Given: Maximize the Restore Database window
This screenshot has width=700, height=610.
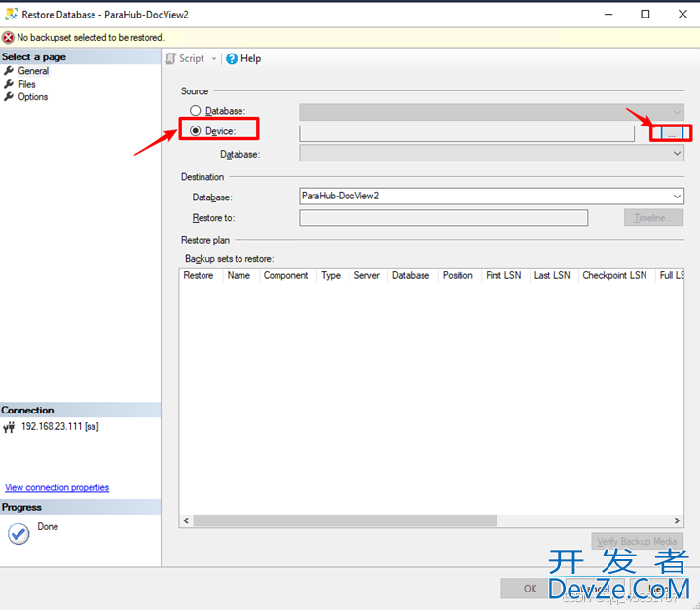Looking at the screenshot, I should (645, 15).
